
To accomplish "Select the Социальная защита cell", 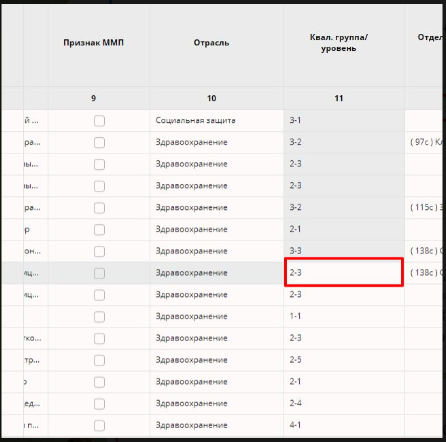I will point(216,121).
